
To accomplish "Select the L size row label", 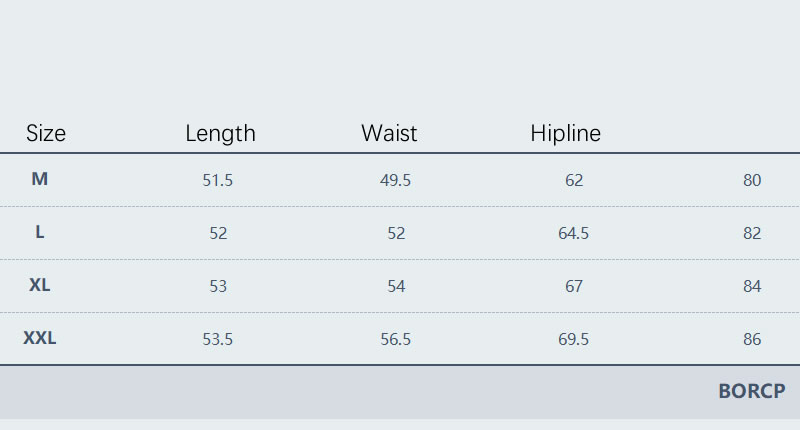I will 40,232.
